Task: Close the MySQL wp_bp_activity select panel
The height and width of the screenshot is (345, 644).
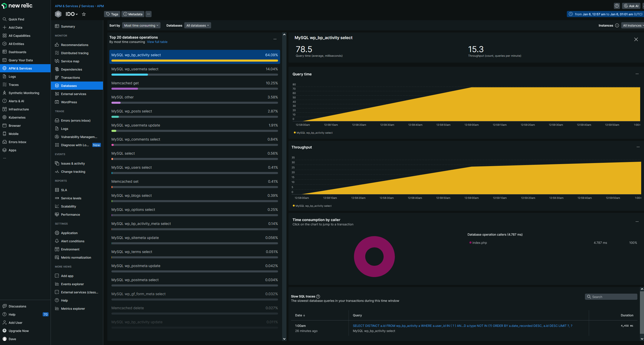Action: pos(636,39)
